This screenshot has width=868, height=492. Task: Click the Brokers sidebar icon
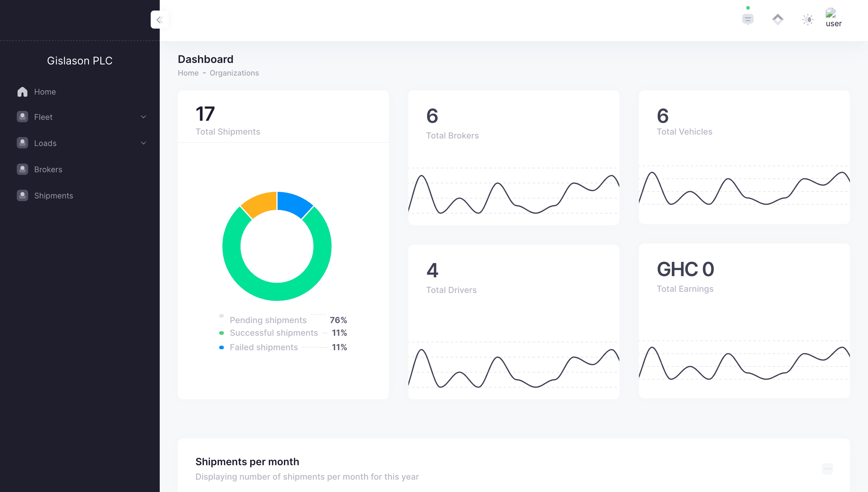22,169
